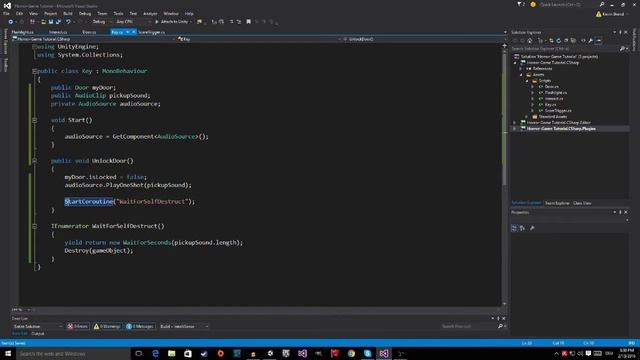Close the active Key.cs tab

(x=133, y=32)
